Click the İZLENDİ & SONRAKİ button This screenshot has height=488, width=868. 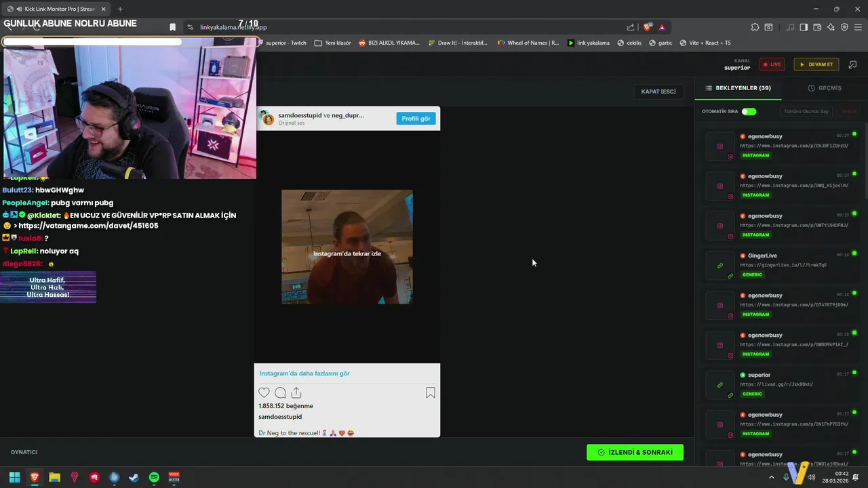(x=635, y=452)
